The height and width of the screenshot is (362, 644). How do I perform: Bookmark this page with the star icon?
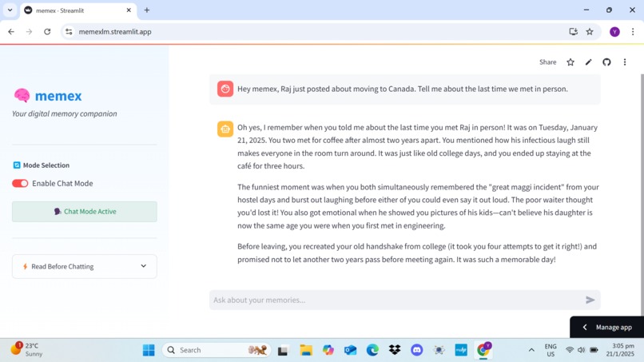click(590, 32)
